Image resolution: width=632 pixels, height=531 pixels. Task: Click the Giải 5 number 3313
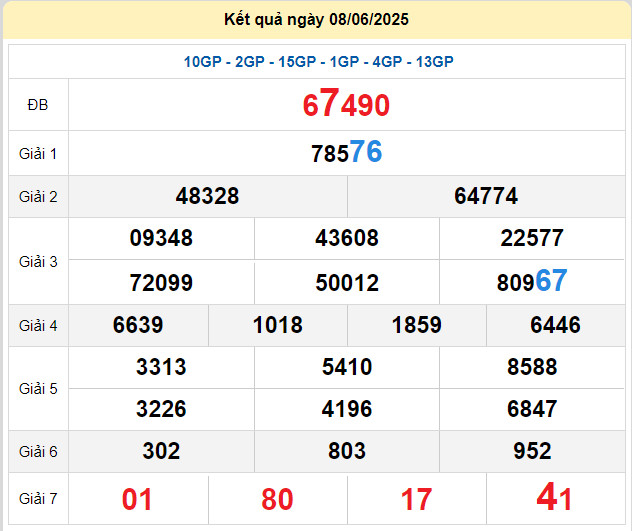point(161,367)
